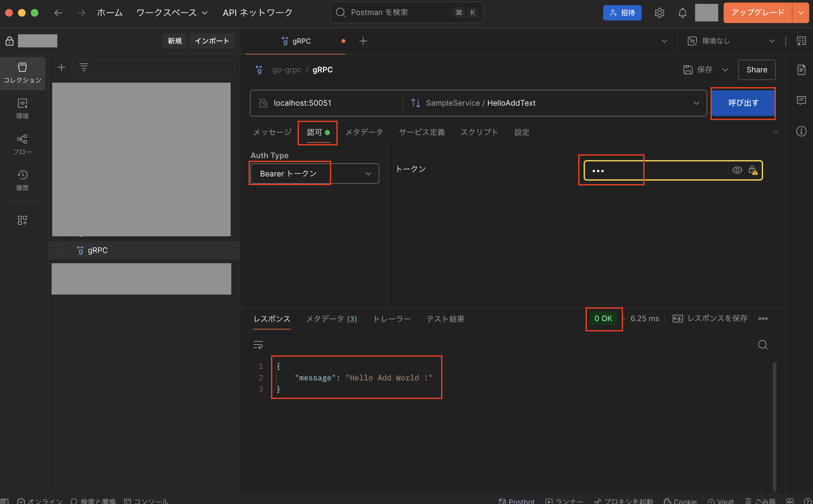The height and width of the screenshot is (504, 813).
Task: Open コンソール in the status bar
Action: (146, 501)
